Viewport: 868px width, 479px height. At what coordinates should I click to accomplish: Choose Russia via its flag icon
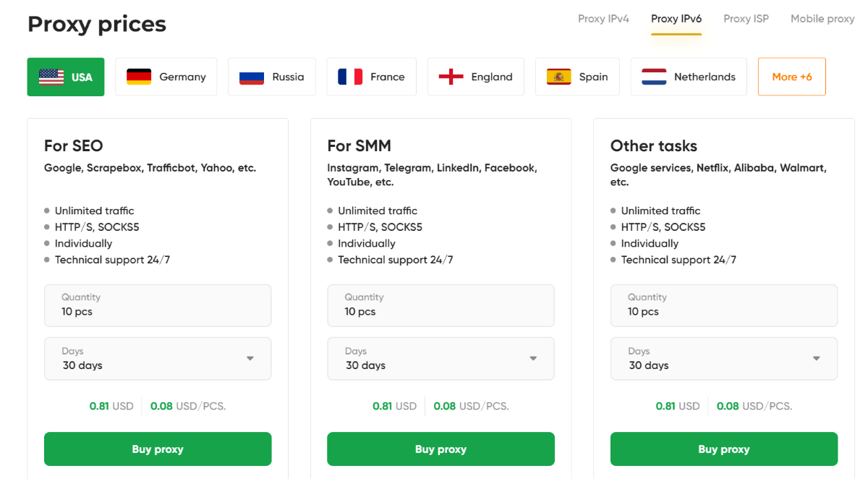(252, 75)
